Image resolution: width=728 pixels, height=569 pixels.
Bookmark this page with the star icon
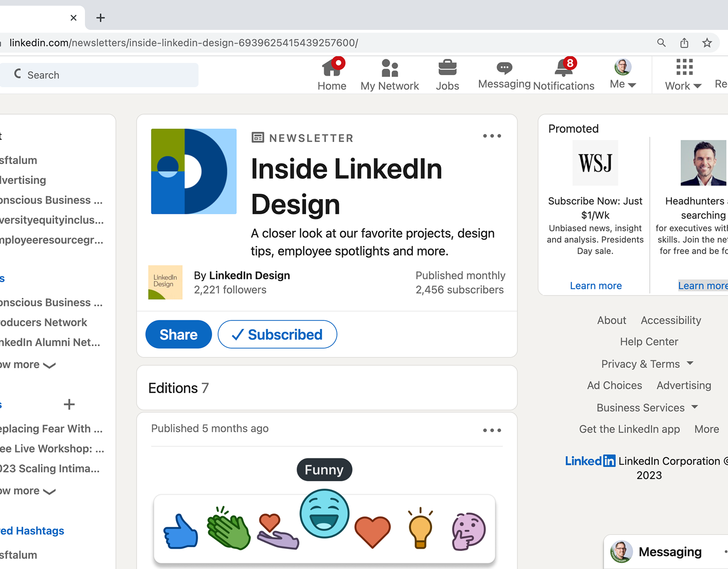707,43
